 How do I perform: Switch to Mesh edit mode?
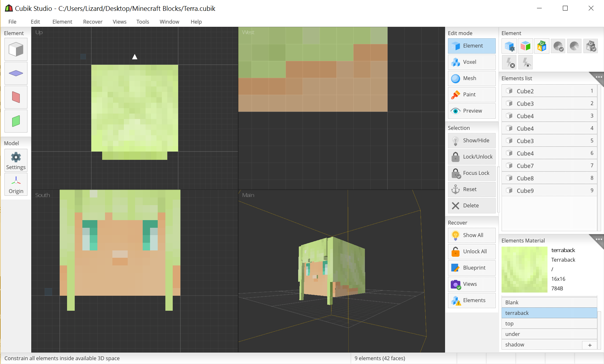click(472, 78)
